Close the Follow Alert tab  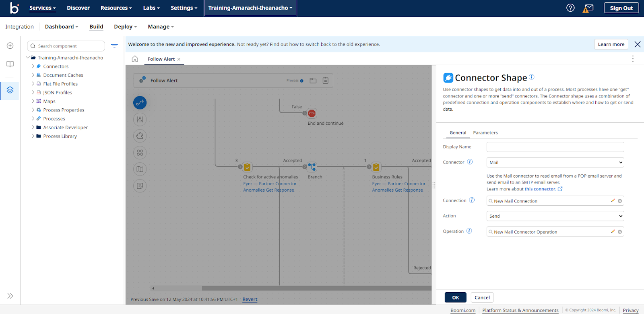tap(179, 59)
